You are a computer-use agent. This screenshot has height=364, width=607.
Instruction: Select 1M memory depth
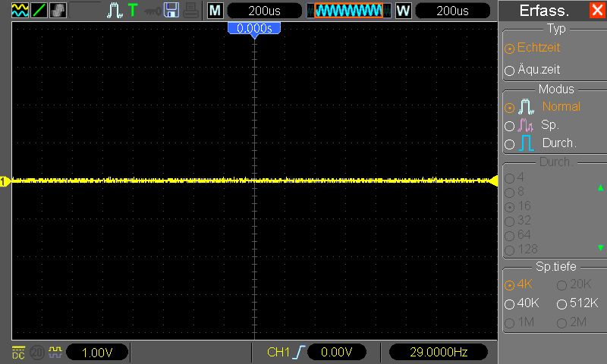pyautogui.click(x=520, y=322)
